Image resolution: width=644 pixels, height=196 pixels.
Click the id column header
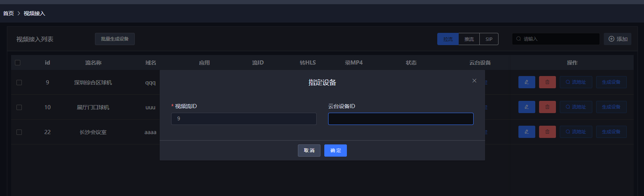[x=47, y=63]
